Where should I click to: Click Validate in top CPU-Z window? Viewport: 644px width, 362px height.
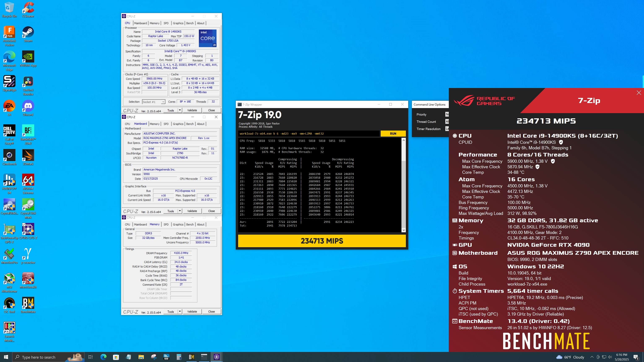(x=192, y=110)
